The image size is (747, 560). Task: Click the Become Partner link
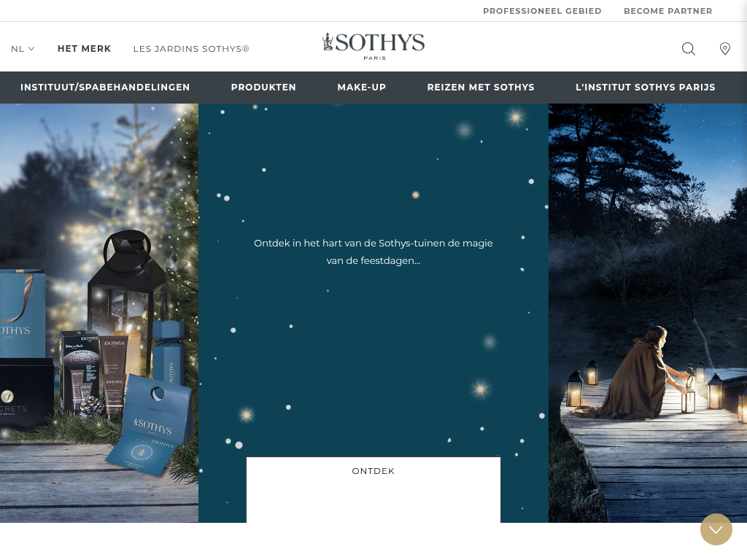click(x=668, y=11)
